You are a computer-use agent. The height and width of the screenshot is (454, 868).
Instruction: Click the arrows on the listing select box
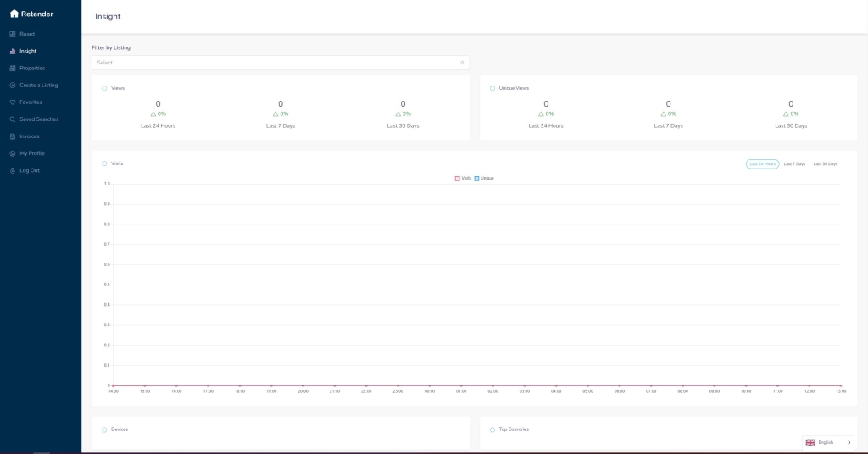point(462,63)
